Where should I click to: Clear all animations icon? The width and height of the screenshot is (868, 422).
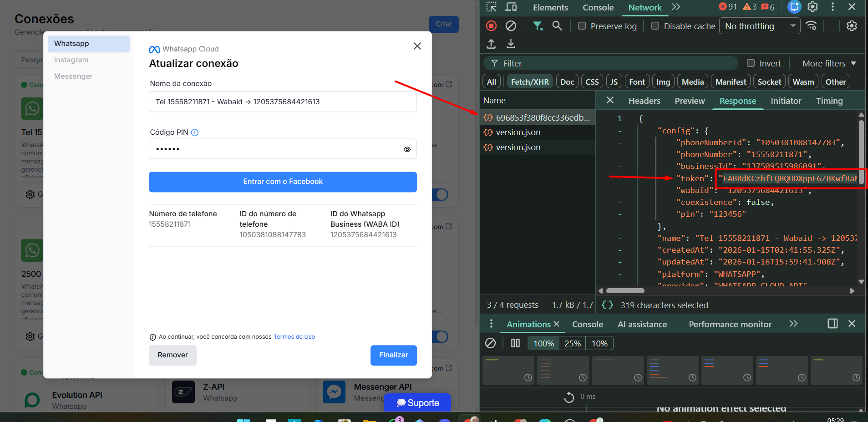(490, 343)
